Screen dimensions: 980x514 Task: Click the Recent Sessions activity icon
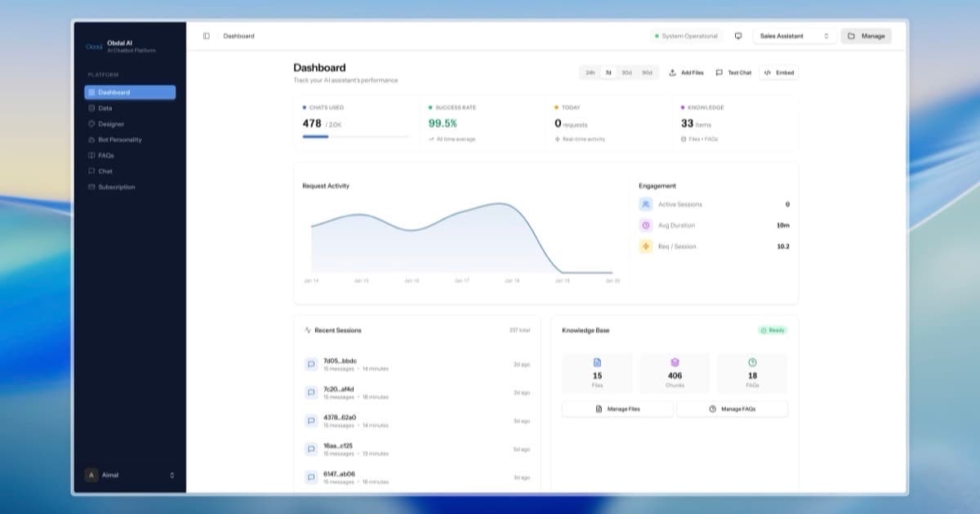[308, 330]
